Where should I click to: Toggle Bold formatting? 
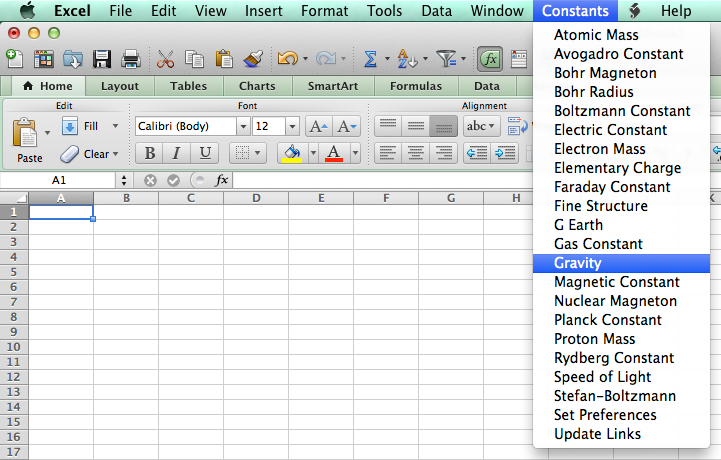point(149,153)
